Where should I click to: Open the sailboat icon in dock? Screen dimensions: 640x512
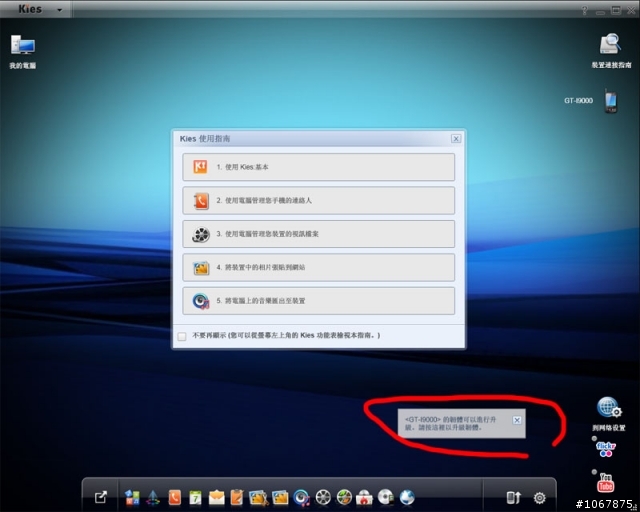(153, 498)
